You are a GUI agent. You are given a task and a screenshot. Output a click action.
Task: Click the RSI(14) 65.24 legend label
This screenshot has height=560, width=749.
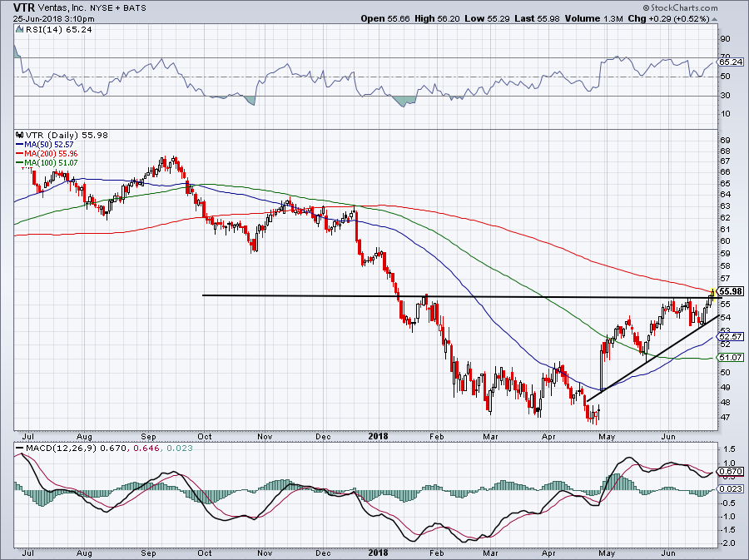coord(58,30)
